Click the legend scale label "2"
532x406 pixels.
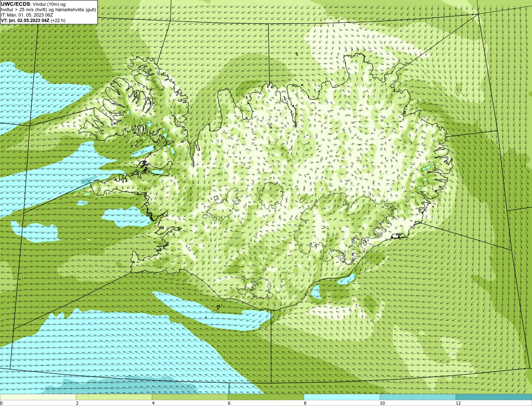(77, 403)
